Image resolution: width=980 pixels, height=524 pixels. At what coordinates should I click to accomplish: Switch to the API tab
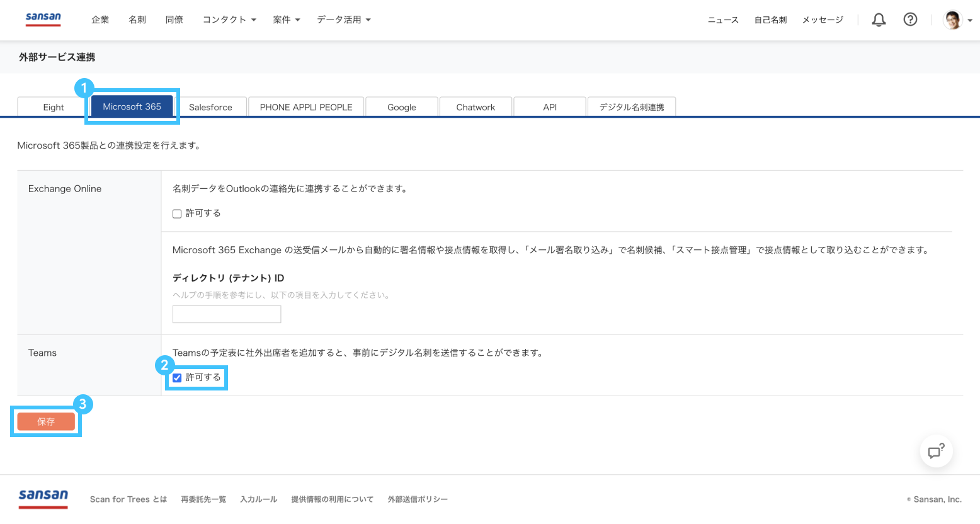pyautogui.click(x=550, y=107)
